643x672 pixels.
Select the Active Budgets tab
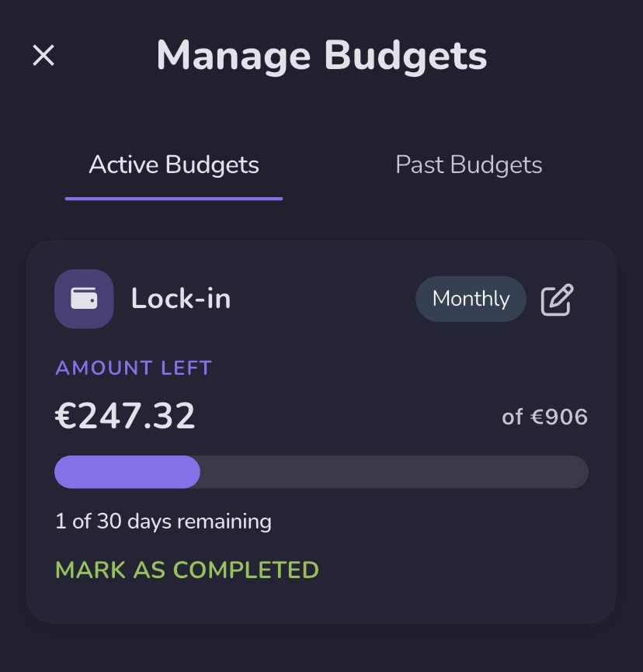point(173,165)
